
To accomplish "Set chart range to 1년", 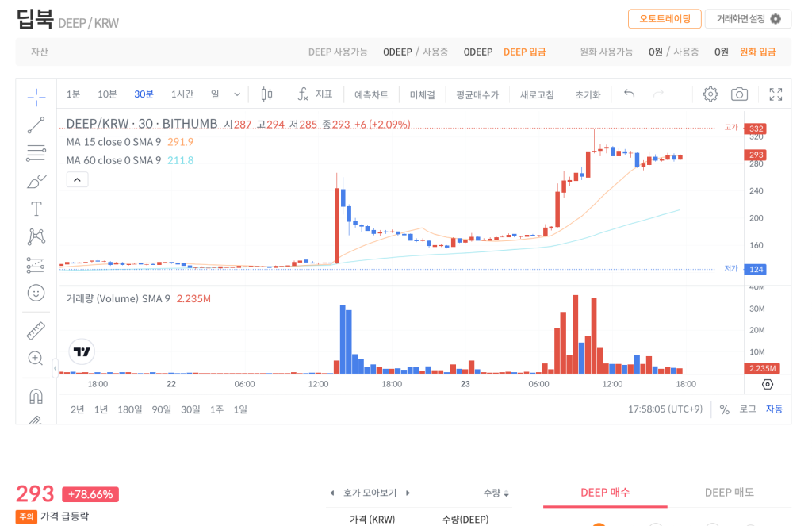I will point(101,409).
